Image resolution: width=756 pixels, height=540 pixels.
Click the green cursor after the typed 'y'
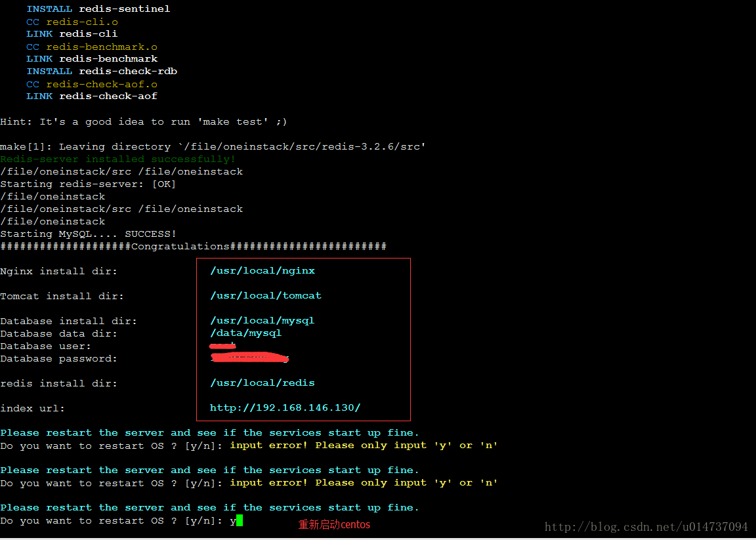click(240, 521)
